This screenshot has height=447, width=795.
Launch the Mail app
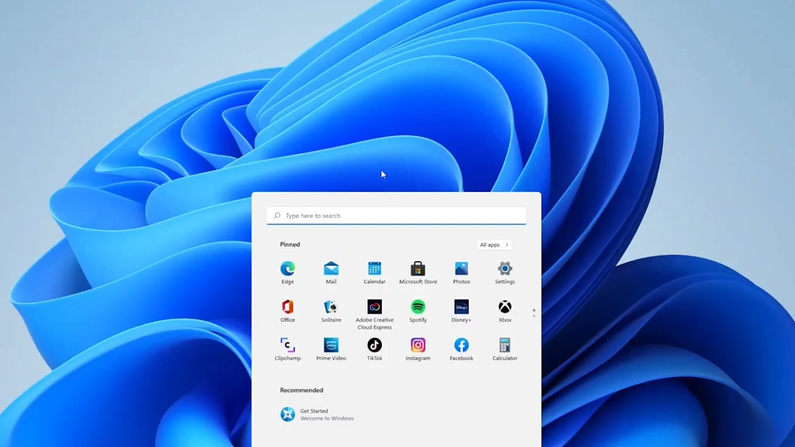pos(331,269)
